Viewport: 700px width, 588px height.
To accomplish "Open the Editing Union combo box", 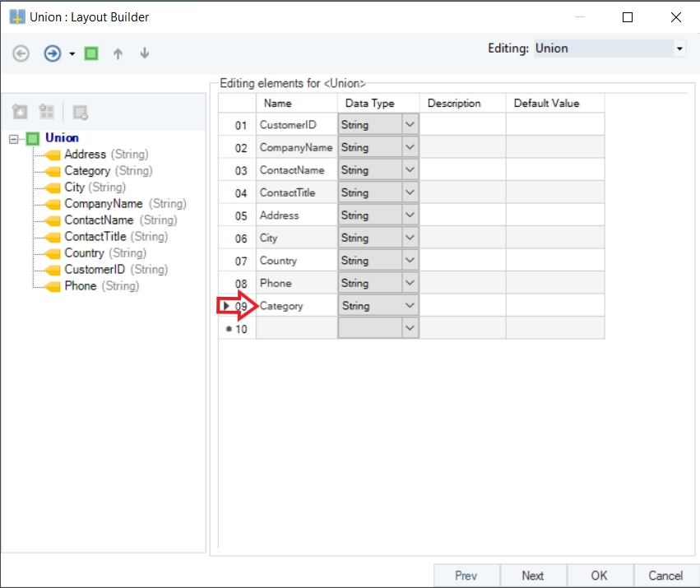I will pyautogui.click(x=679, y=49).
